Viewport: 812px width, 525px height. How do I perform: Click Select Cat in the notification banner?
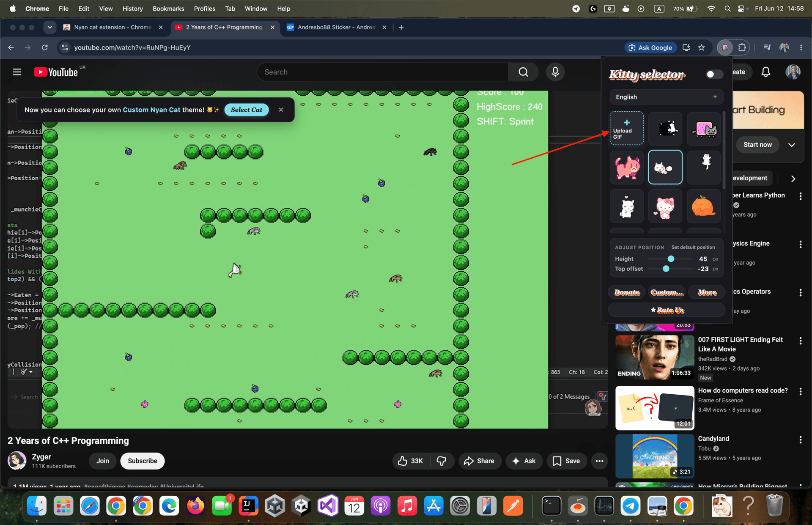pos(247,110)
